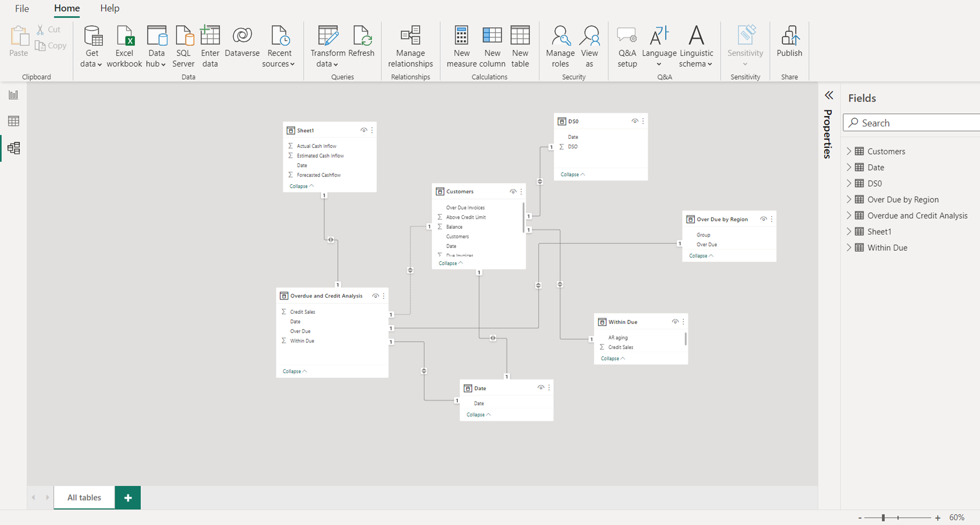Toggle visibility of DSO table
The height and width of the screenshot is (525, 980).
635,121
